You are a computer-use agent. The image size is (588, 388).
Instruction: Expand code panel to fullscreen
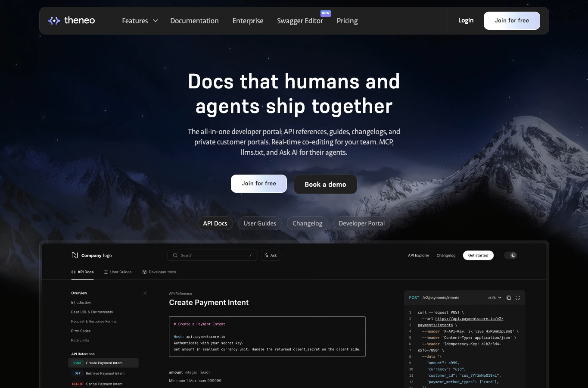[518, 297]
